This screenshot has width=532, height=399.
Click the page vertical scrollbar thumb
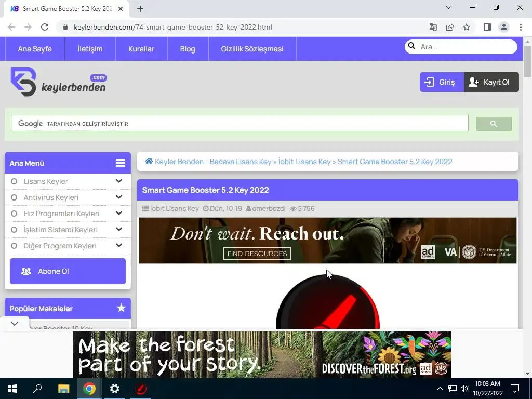click(527, 61)
